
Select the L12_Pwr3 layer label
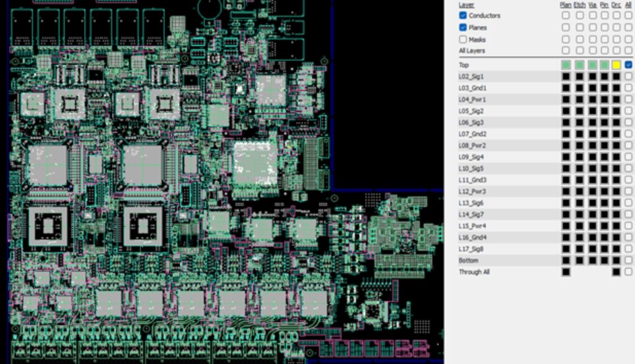point(473,191)
